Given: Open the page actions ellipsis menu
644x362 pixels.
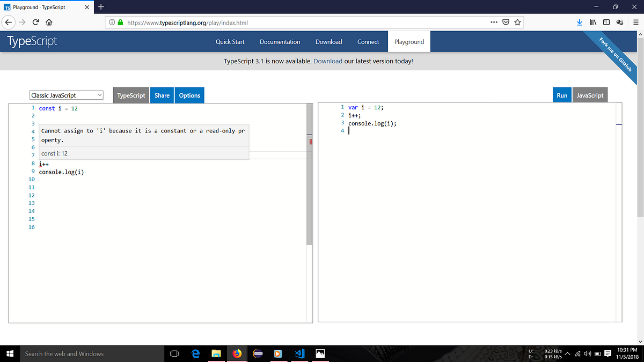Looking at the screenshot, I should click(493, 22).
